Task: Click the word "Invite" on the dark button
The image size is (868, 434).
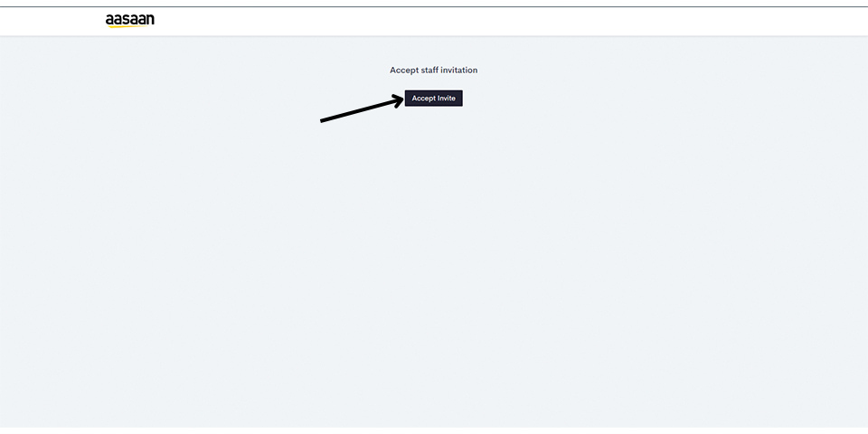Action: [x=446, y=99]
